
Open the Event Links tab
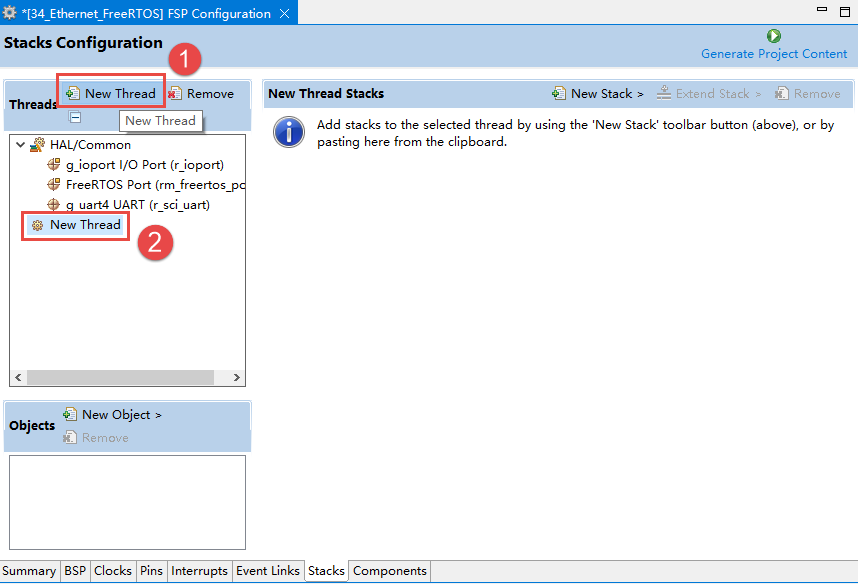click(x=268, y=571)
